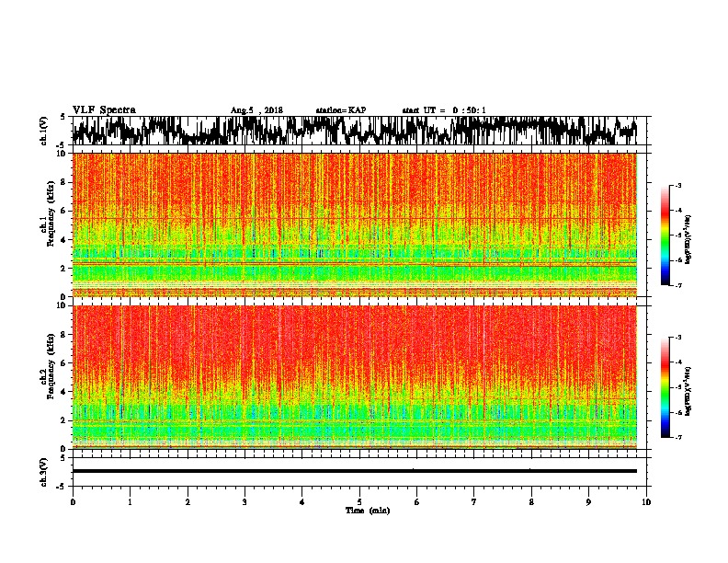Click the "-3" value on ch.1 color bar
Image resolution: width=728 pixels, height=563 pixels.
click(677, 186)
